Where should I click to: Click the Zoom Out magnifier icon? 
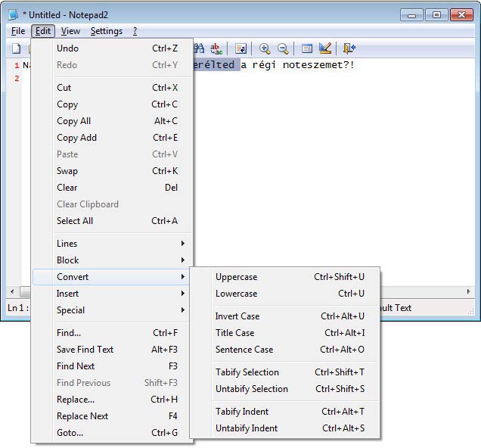click(283, 48)
